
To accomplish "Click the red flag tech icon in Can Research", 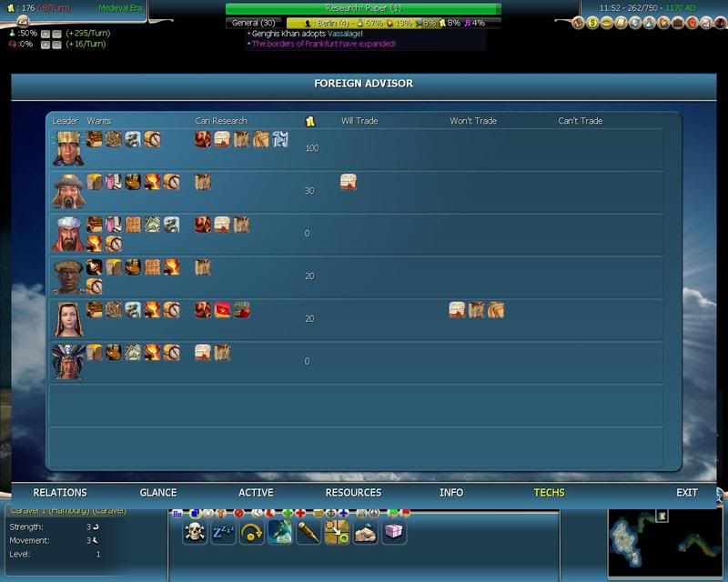I will [222, 310].
